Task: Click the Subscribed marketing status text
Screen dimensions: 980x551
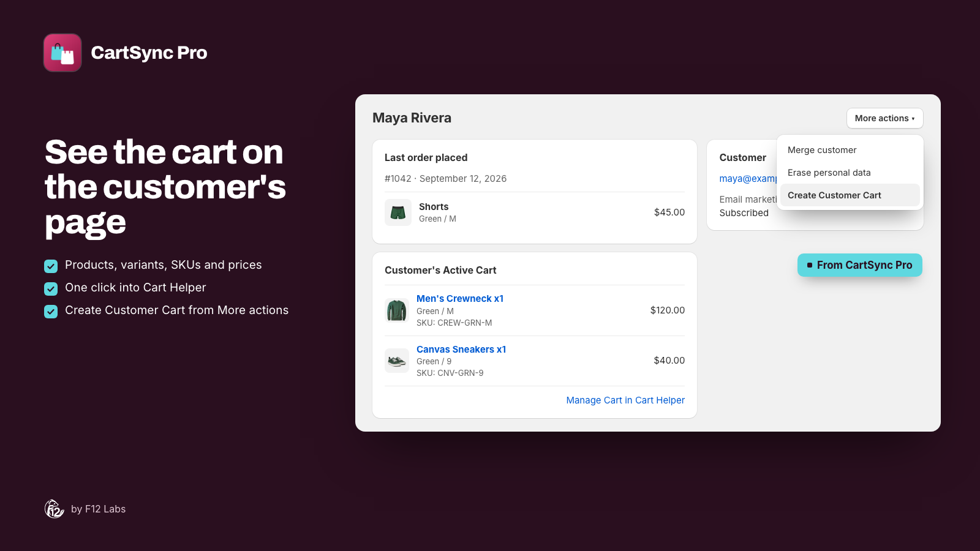Action: point(744,213)
